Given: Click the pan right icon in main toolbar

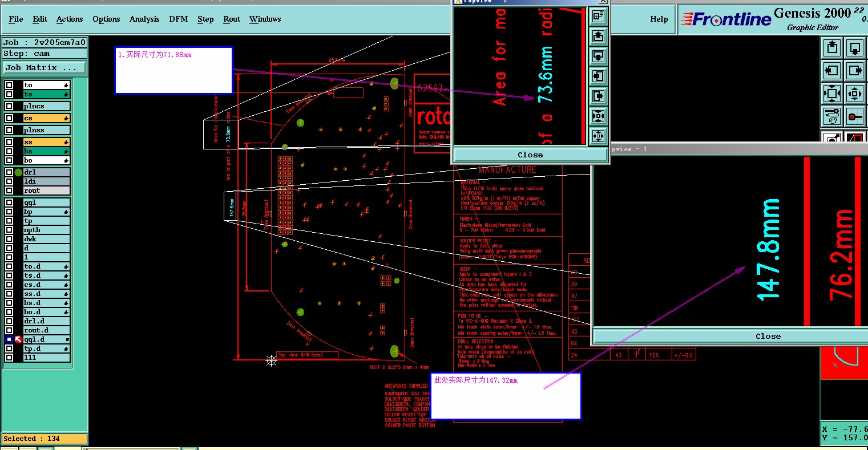Looking at the screenshot, I should [855, 71].
